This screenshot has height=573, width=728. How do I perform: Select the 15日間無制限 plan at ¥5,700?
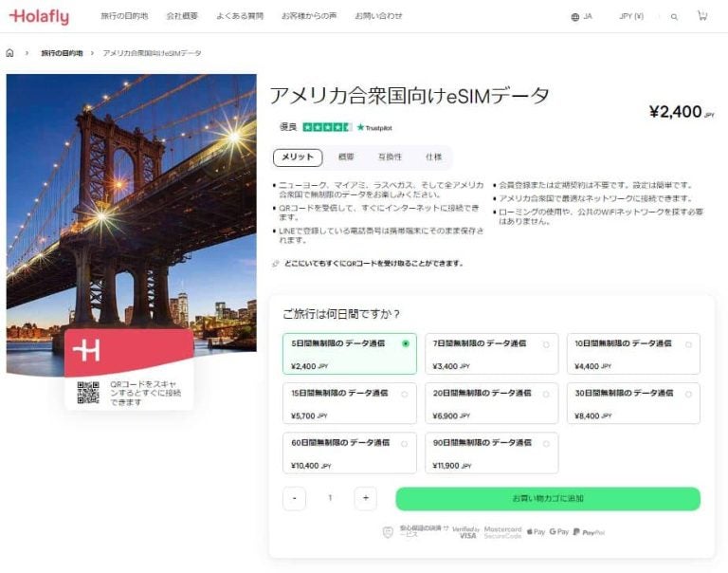[350, 403]
